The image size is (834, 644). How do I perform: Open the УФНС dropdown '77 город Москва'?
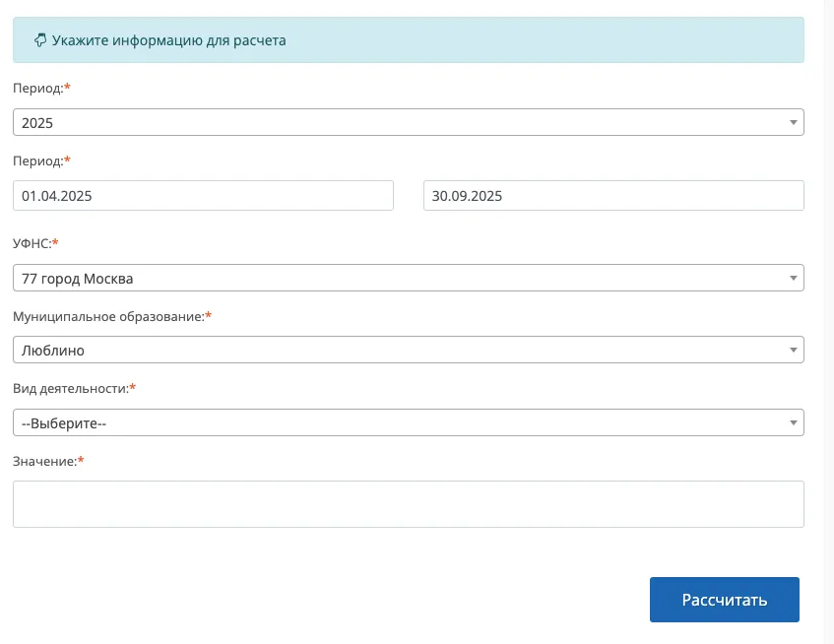[394, 279]
